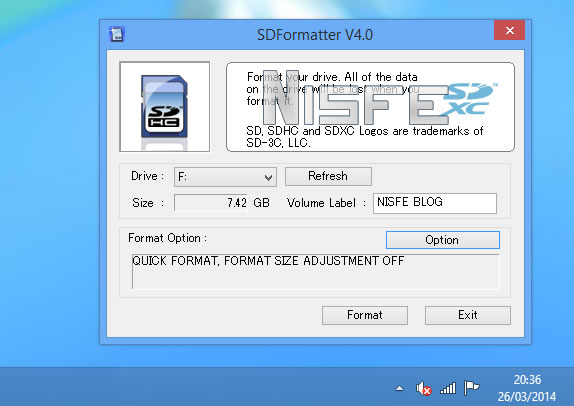This screenshot has width=574, height=406.
Task: Open the format Option dialog
Action: click(443, 240)
